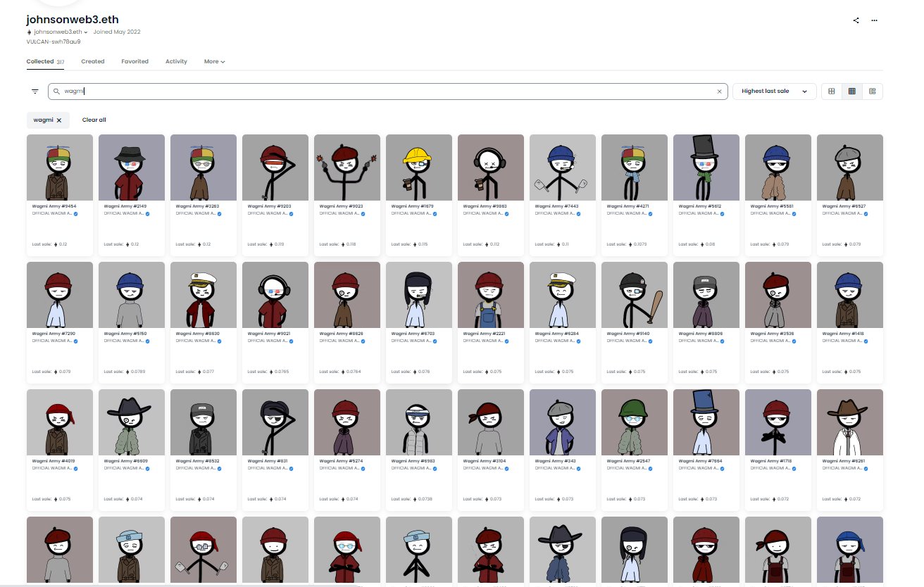Click verified badge on Wagmi Army #1679

pos(435,213)
